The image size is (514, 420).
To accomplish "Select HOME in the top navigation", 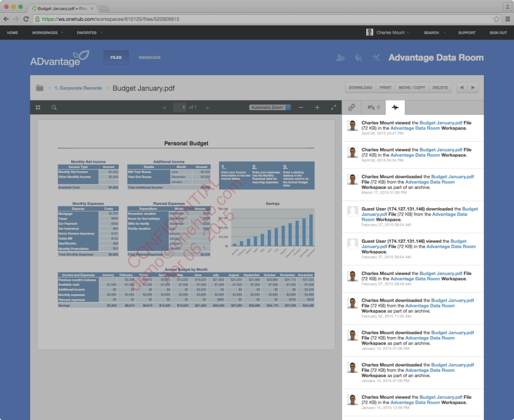I will coord(12,33).
